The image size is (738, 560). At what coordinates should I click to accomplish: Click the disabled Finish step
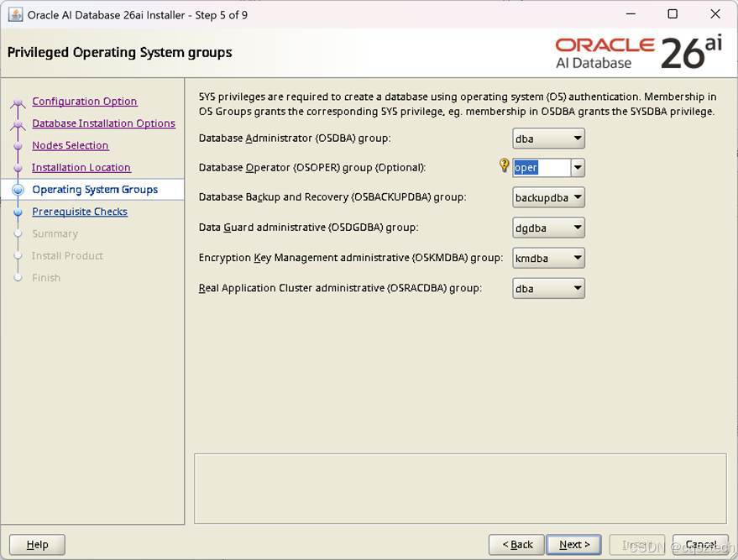(46, 278)
